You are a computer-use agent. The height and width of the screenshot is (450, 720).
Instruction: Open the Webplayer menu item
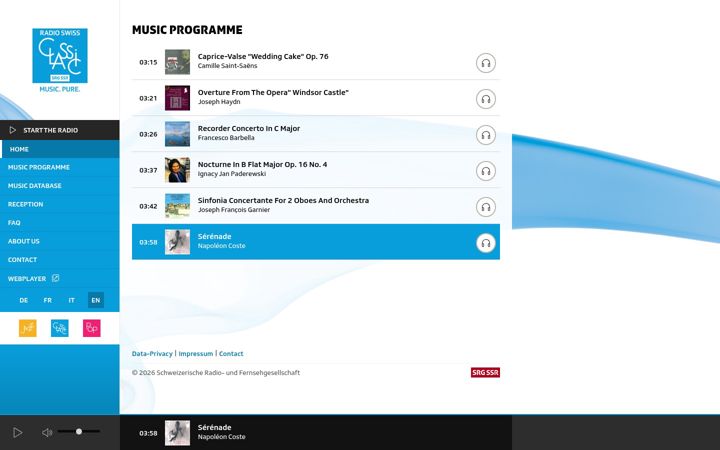click(60, 278)
